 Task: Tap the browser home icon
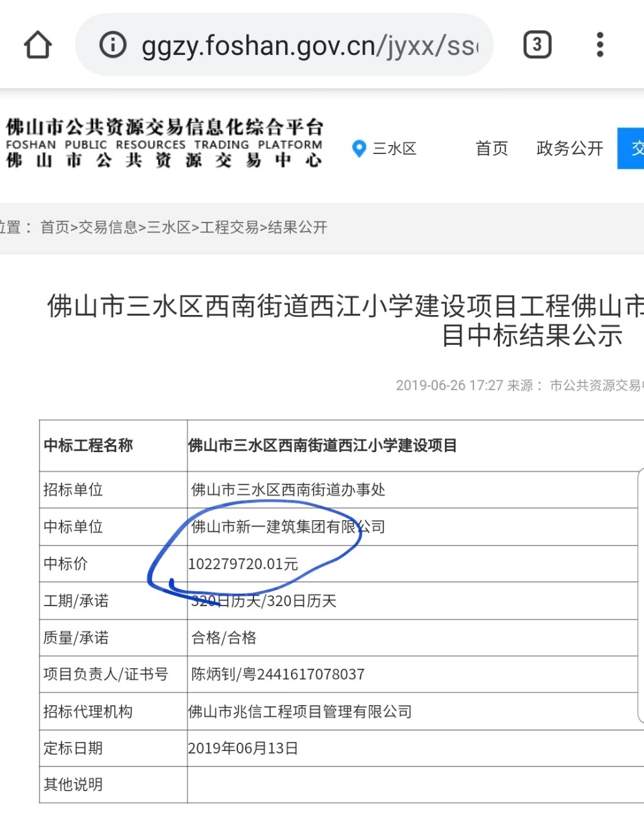38,45
